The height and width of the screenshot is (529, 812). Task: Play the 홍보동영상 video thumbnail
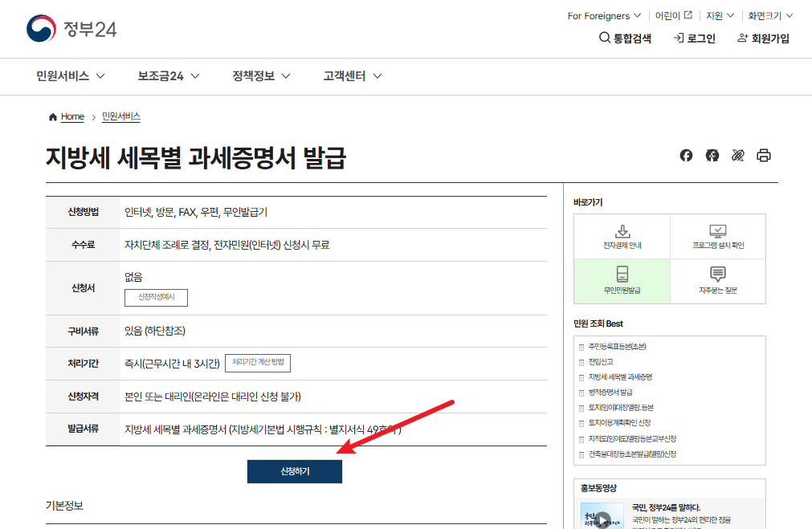[x=602, y=518]
